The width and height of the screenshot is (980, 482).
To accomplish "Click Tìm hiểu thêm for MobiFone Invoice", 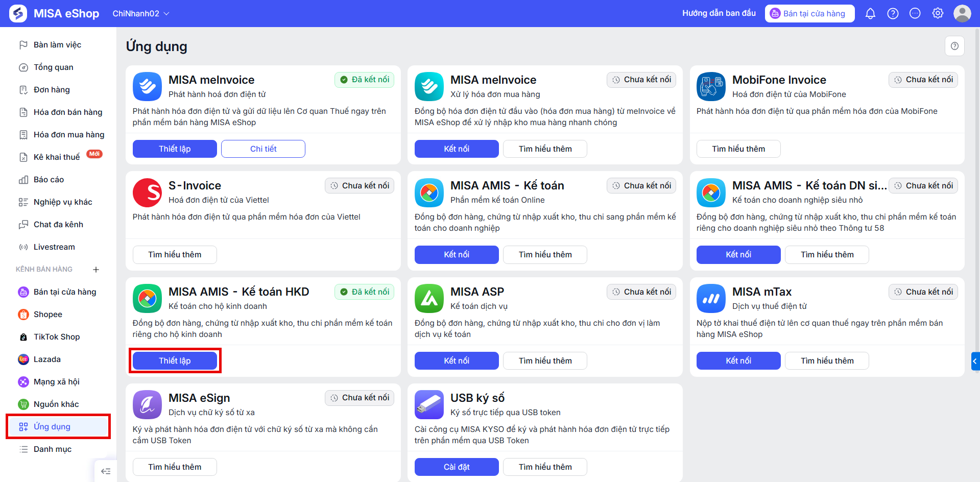I will 738,149.
